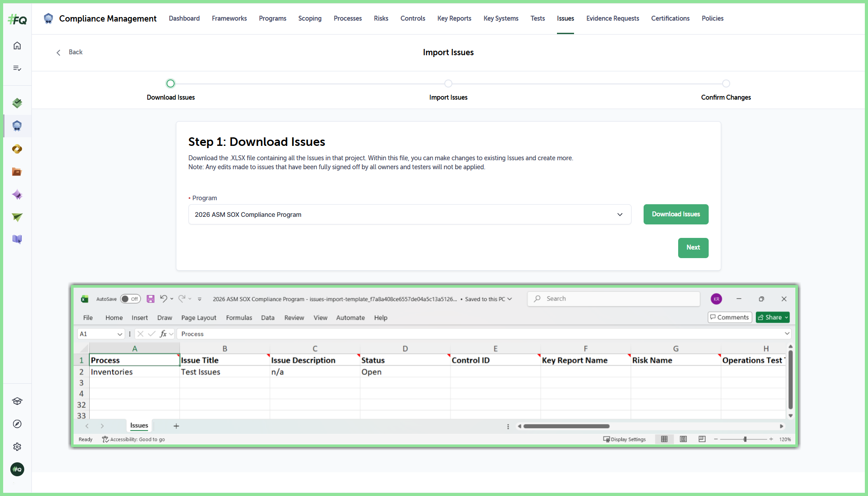Select the column D header
The image size is (868, 496).
click(405, 349)
